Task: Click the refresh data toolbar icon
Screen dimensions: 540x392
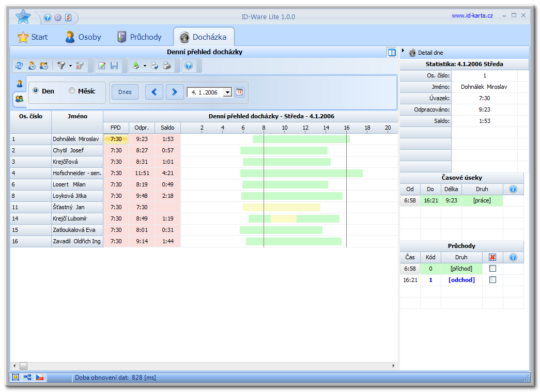Action: 19,66
